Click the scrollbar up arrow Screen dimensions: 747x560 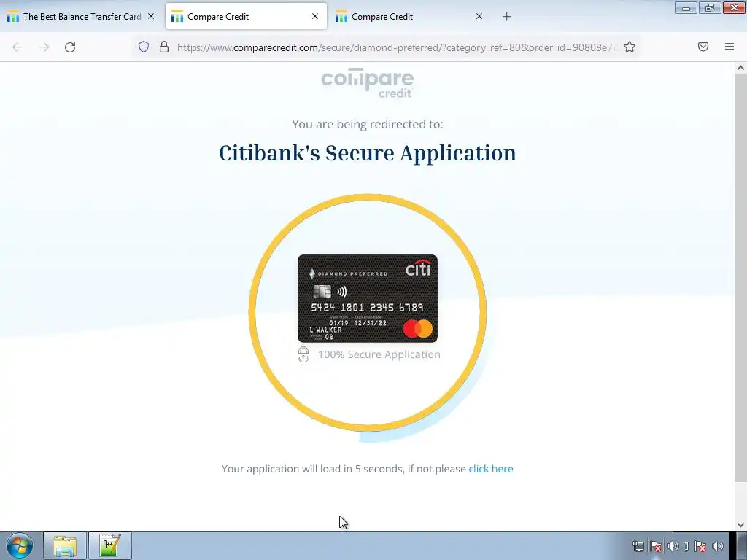coord(740,68)
